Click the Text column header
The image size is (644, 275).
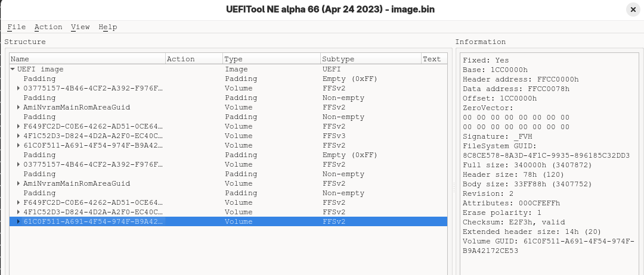432,59
